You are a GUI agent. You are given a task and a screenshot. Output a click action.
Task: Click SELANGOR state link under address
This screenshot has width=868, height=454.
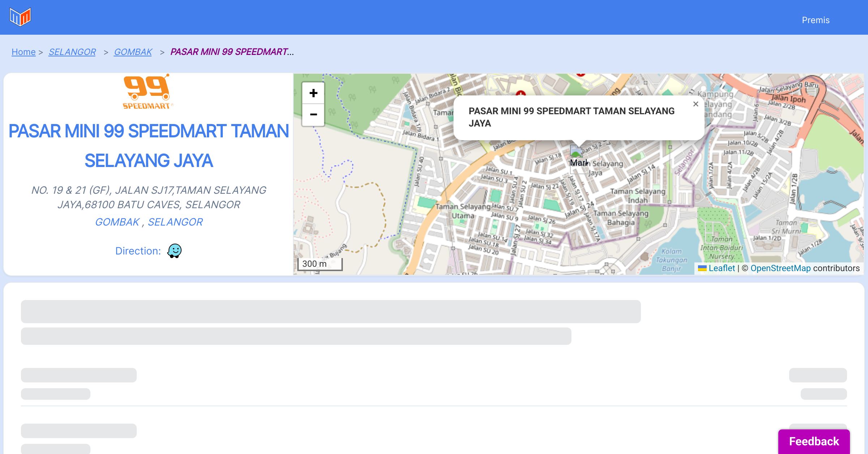coord(175,222)
